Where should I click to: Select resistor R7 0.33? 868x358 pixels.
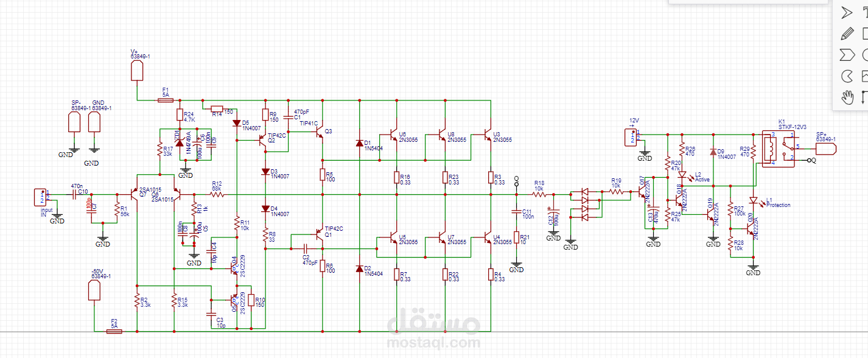396,275
